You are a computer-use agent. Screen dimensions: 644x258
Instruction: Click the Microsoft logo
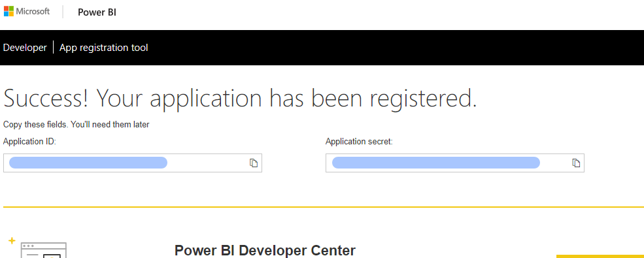click(27, 11)
